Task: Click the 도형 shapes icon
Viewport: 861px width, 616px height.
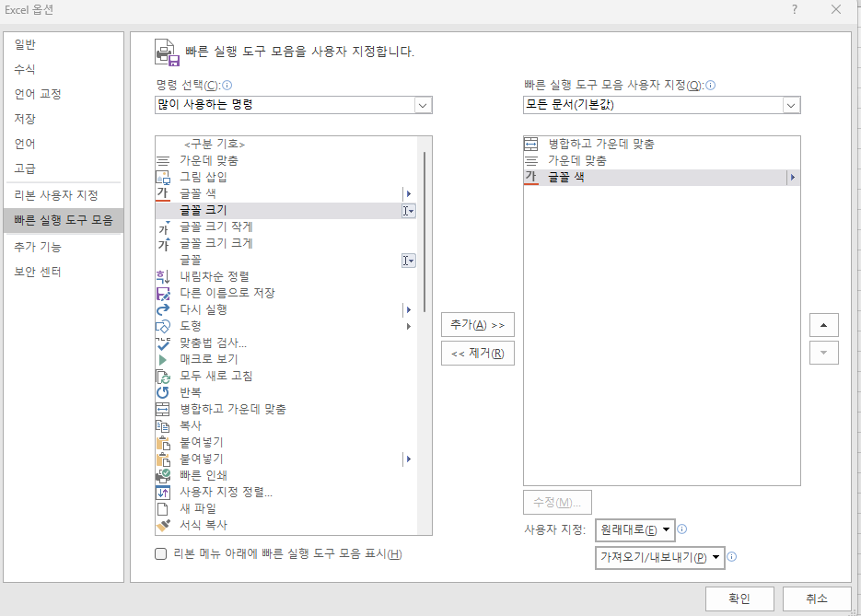Action: [163, 327]
